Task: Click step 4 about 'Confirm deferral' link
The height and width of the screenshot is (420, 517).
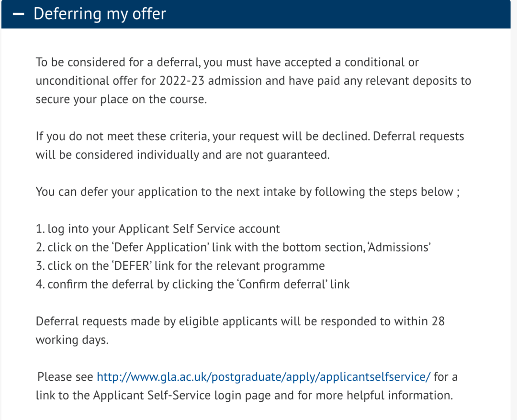Action: 193,284
